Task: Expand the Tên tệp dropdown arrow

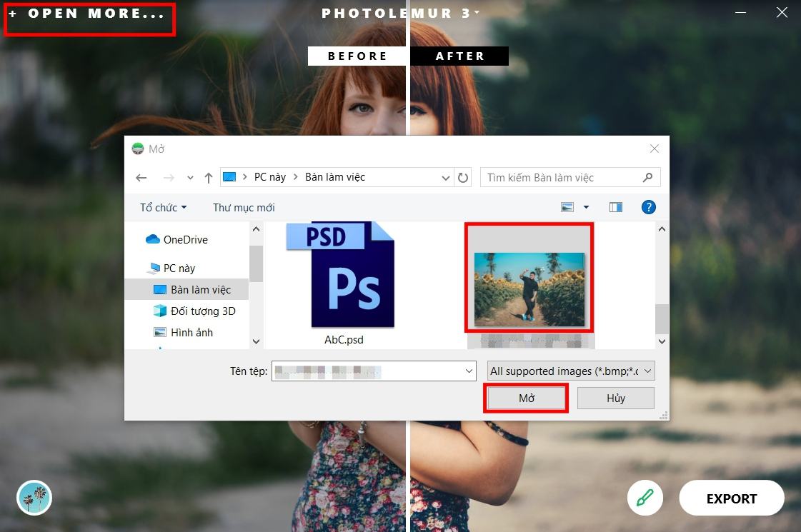Action: 469,371
